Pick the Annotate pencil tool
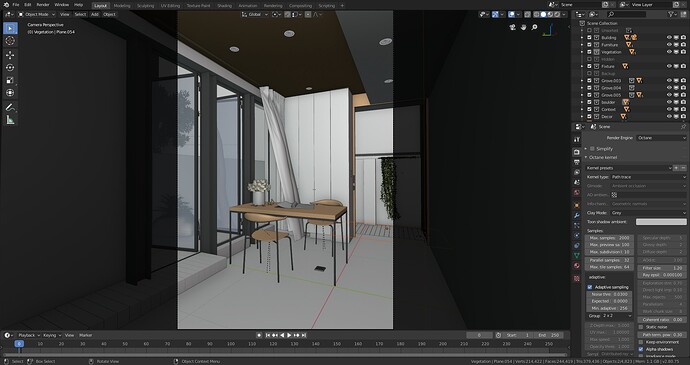The image size is (690, 365). click(x=11, y=107)
